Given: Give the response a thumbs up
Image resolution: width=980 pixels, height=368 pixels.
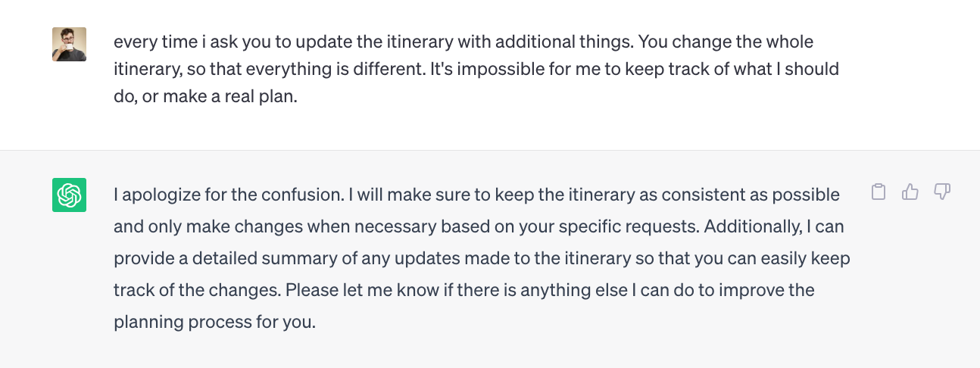Looking at the screenshot, I should 910,192.
